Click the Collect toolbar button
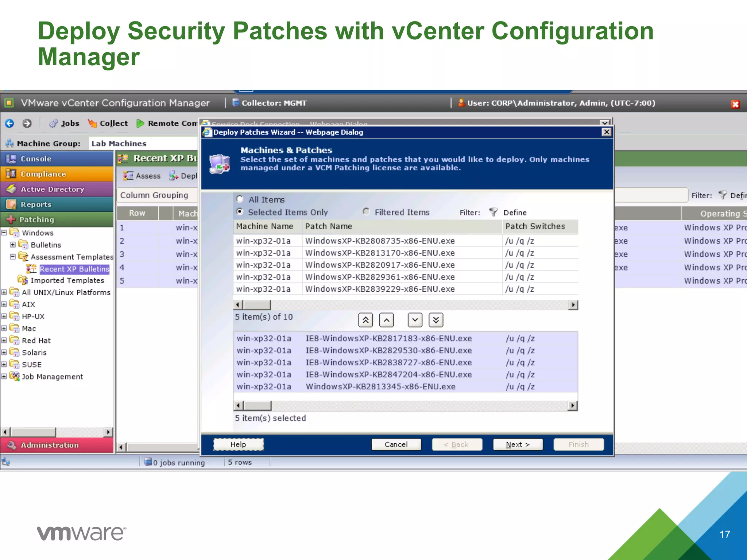The width and height of the screenshot is (747, 560). point(108,123)
